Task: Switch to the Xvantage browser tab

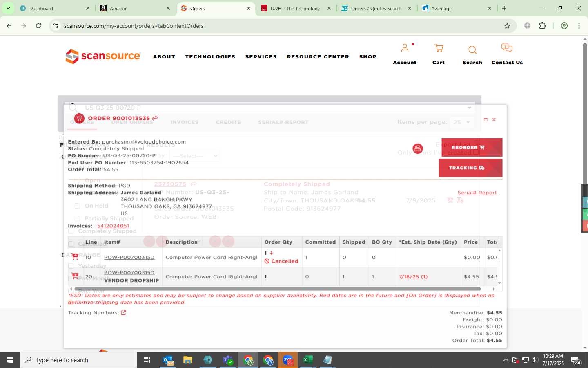Action: click(457, 8)
